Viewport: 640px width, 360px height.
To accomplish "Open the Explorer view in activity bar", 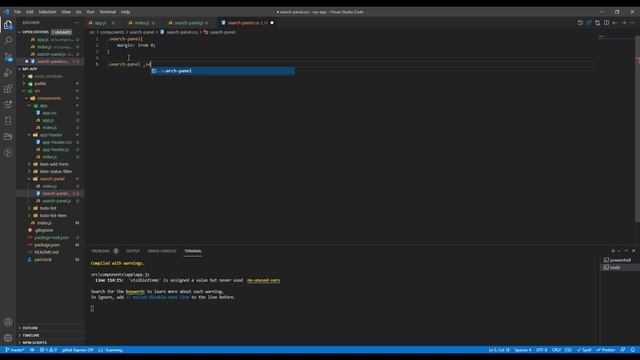I will 8,25.
